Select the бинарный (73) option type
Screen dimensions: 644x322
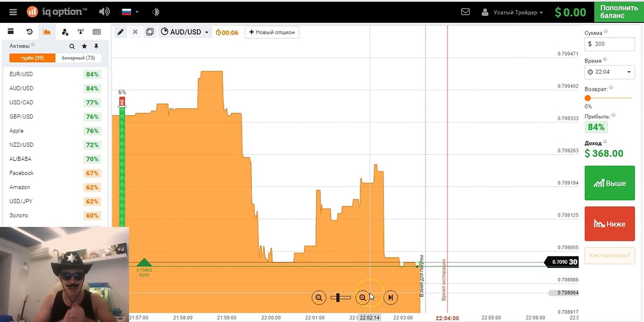(x=78, y=58)
